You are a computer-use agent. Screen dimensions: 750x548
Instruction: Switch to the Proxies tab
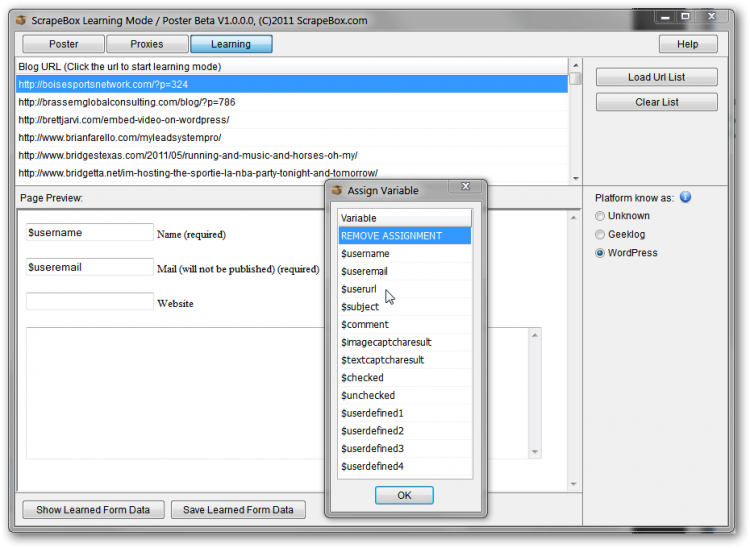click(x=147, y=44)
